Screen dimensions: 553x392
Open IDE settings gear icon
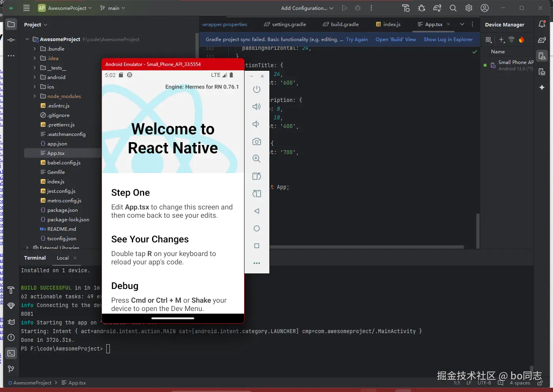(469, 8)
